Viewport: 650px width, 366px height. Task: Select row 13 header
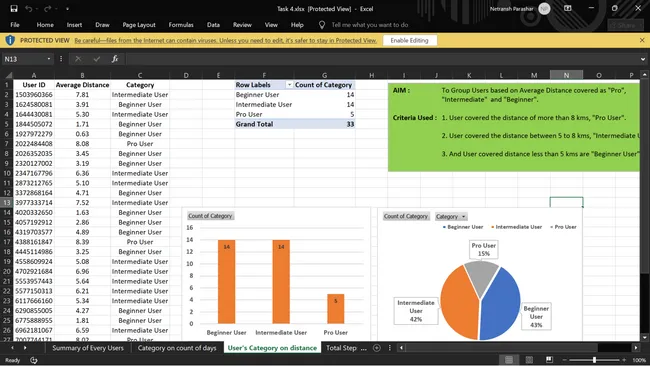[7, 203]
